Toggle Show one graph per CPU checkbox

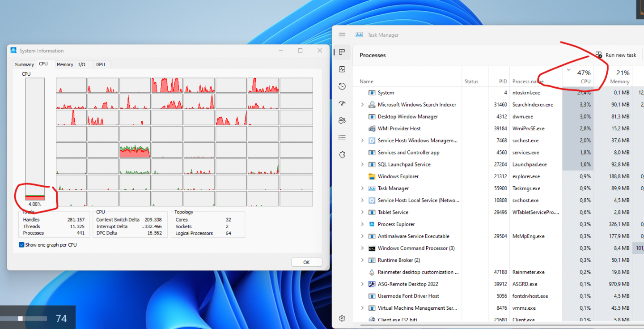pos(21,245)
